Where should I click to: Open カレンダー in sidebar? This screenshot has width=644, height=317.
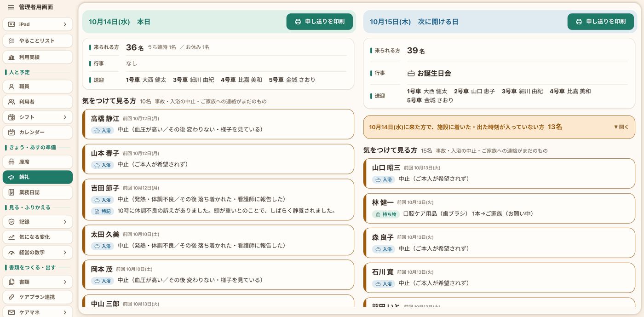coord(38,133)
